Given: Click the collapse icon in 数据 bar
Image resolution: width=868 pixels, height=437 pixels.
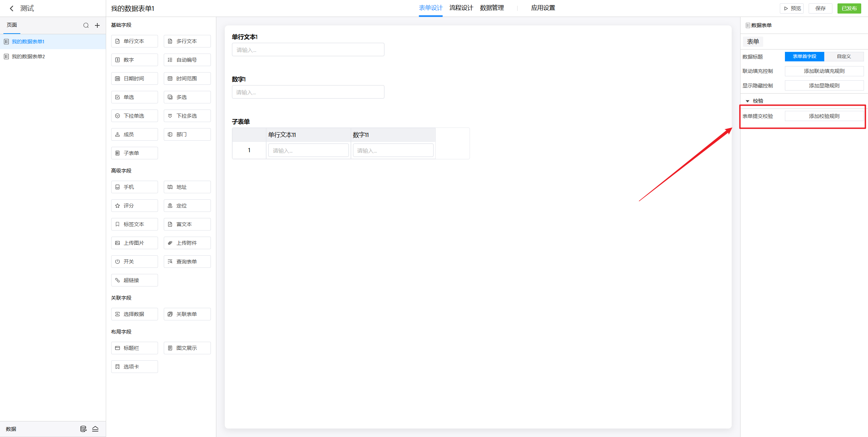Looking at the screenshot, I should coord(95,429).
